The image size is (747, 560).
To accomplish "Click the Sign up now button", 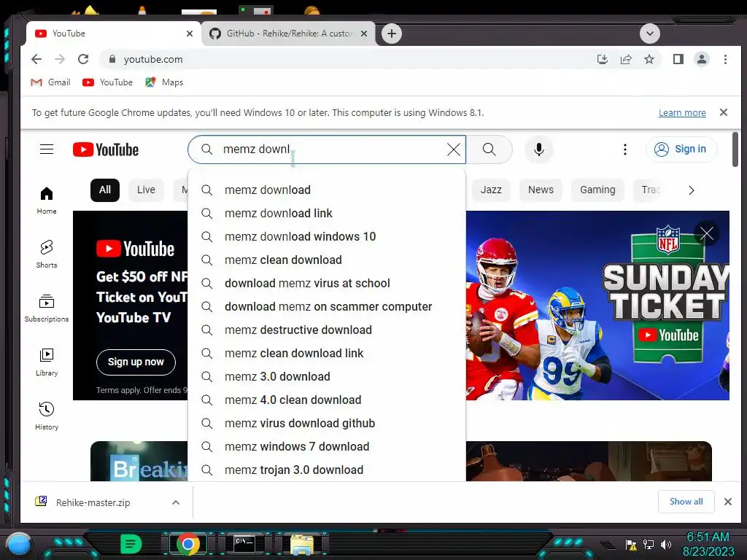I will 136,362.
